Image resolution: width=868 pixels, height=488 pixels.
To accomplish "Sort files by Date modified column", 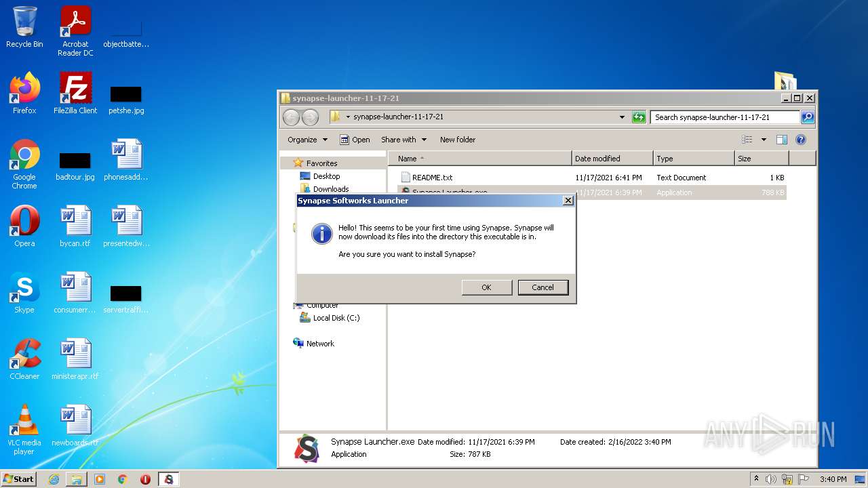I will 612,159.
